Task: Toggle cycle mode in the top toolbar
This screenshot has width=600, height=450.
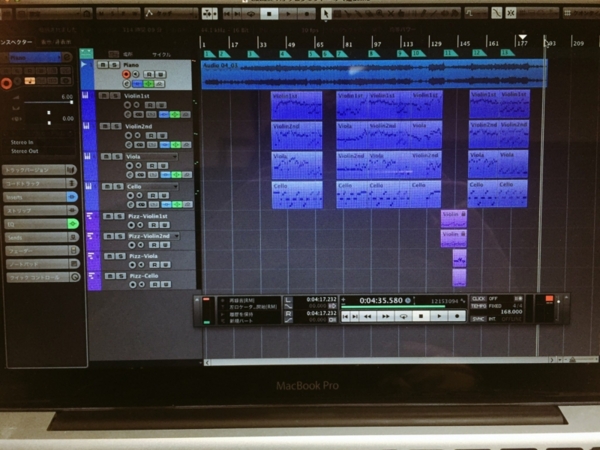Action: (x=251, y=14)
